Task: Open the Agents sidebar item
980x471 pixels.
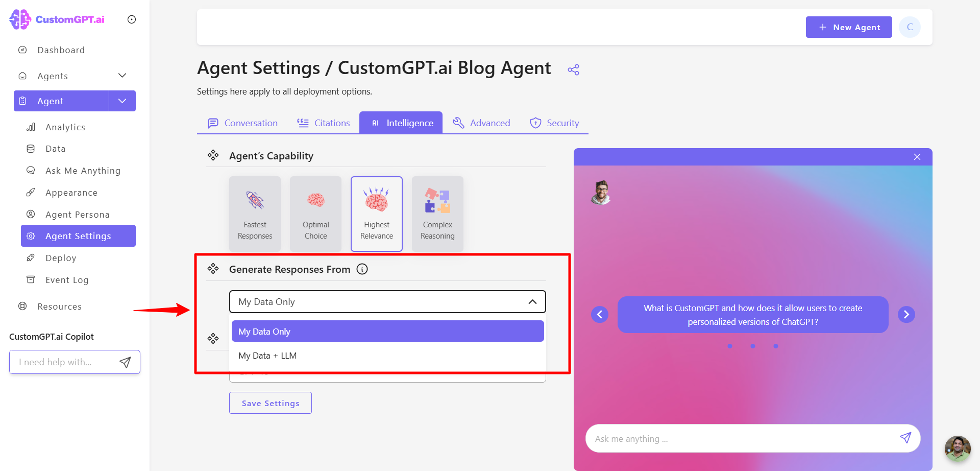Action: [53, 76]
